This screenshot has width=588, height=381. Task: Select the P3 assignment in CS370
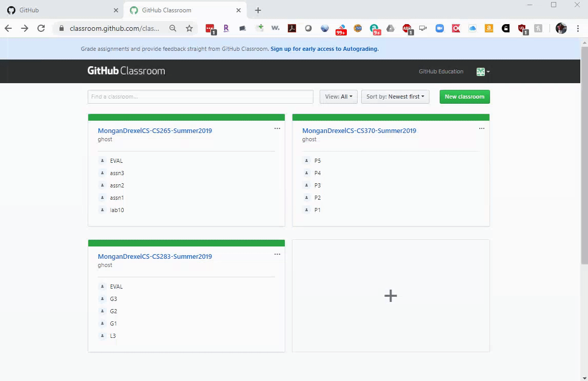point(318,185)
